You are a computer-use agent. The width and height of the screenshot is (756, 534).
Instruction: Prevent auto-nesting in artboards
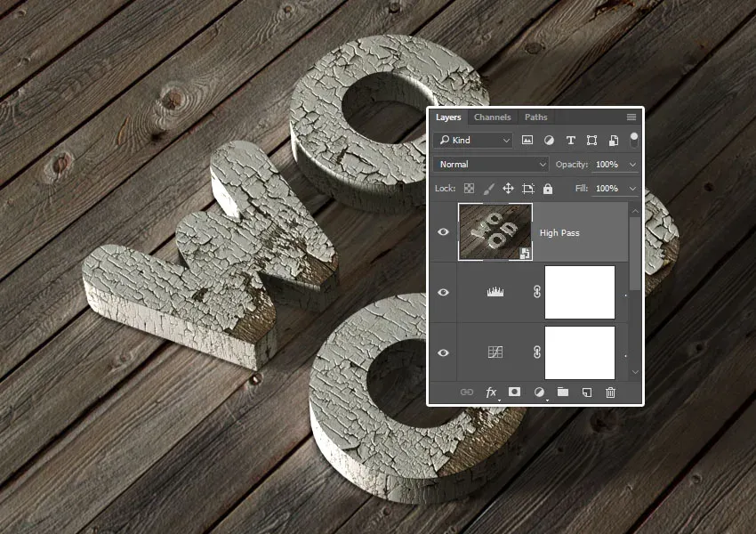pyautogui.click(x=528, y=189)
